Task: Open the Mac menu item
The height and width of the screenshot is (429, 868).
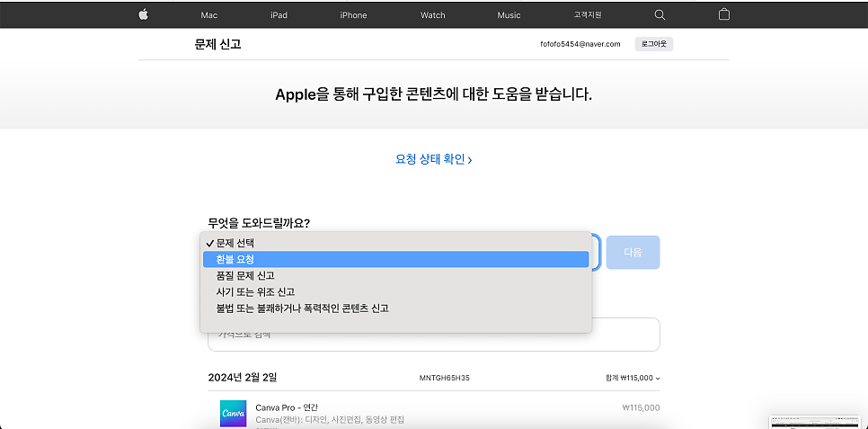Action: [208, 15]
